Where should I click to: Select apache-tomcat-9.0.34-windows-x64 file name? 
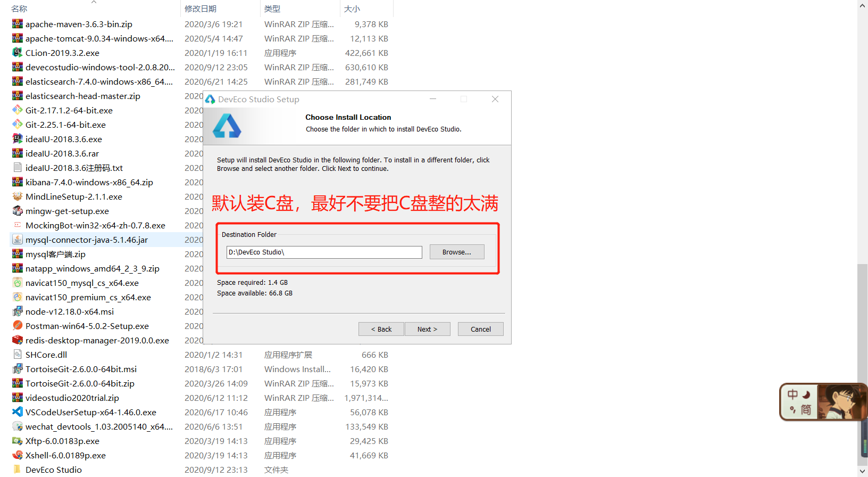(99, 38)
